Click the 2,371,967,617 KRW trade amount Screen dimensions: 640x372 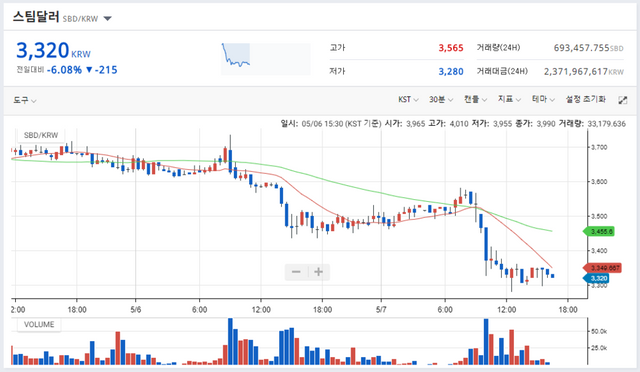583,71
